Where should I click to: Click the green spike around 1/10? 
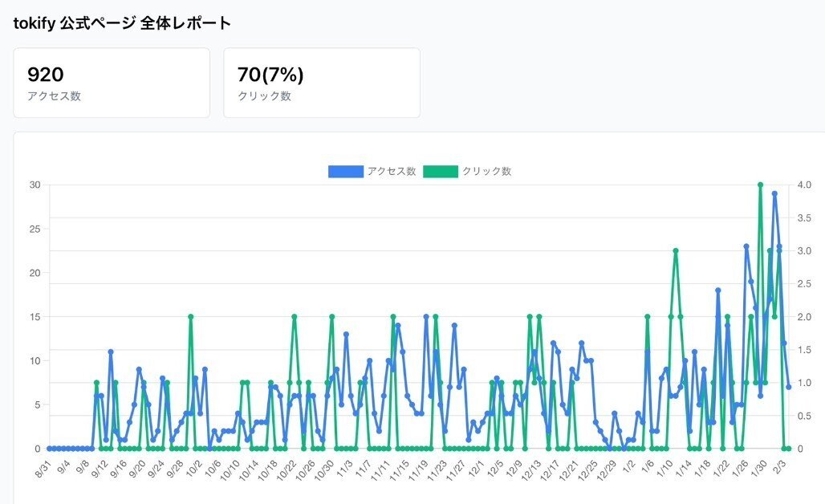coord(674,250)
